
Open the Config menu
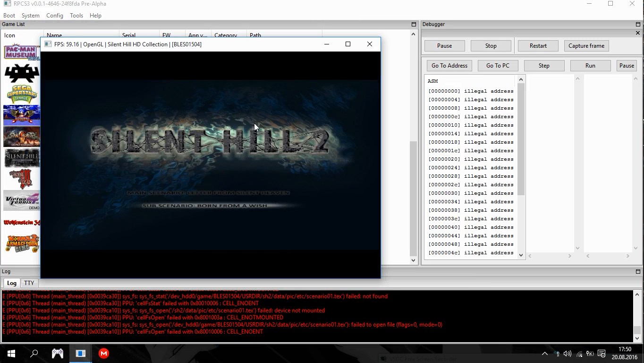(x=55, y=15)
